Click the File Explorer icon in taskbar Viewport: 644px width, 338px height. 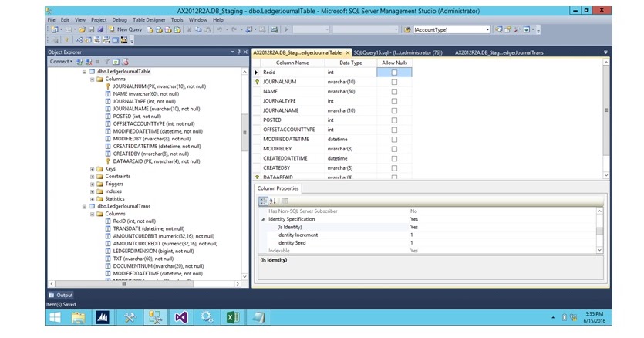tap(78, 317)
